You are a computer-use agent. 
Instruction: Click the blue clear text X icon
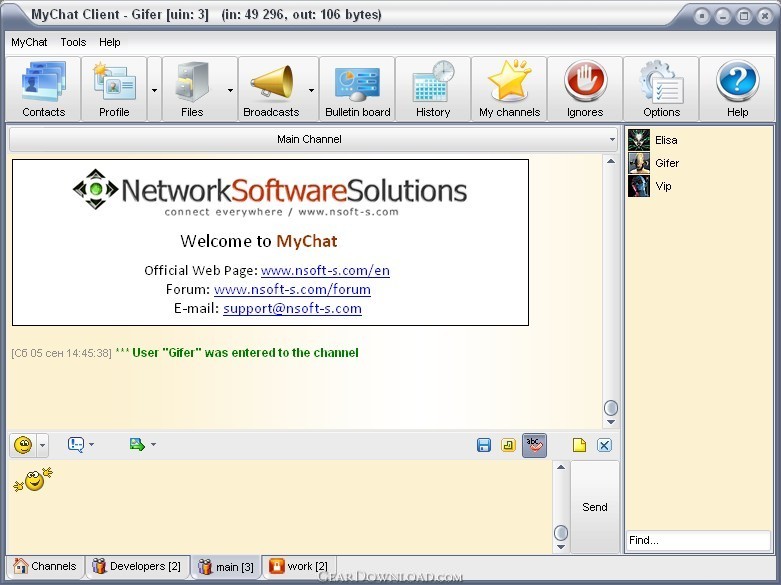click(x=604, y=445)
